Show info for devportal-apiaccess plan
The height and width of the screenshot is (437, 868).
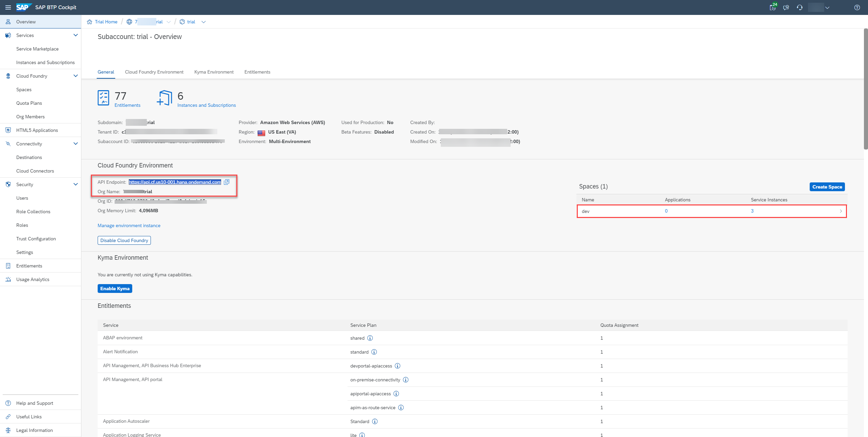(x=398, y=366)
